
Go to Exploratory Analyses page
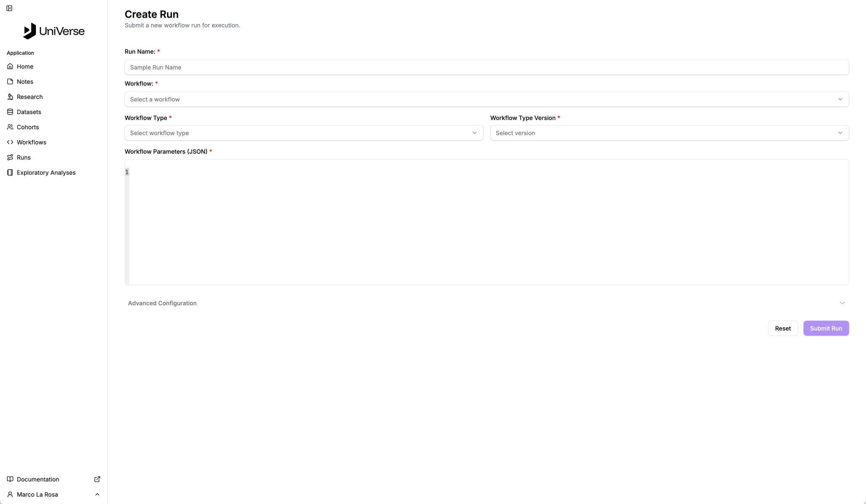(x=46, y=173)
